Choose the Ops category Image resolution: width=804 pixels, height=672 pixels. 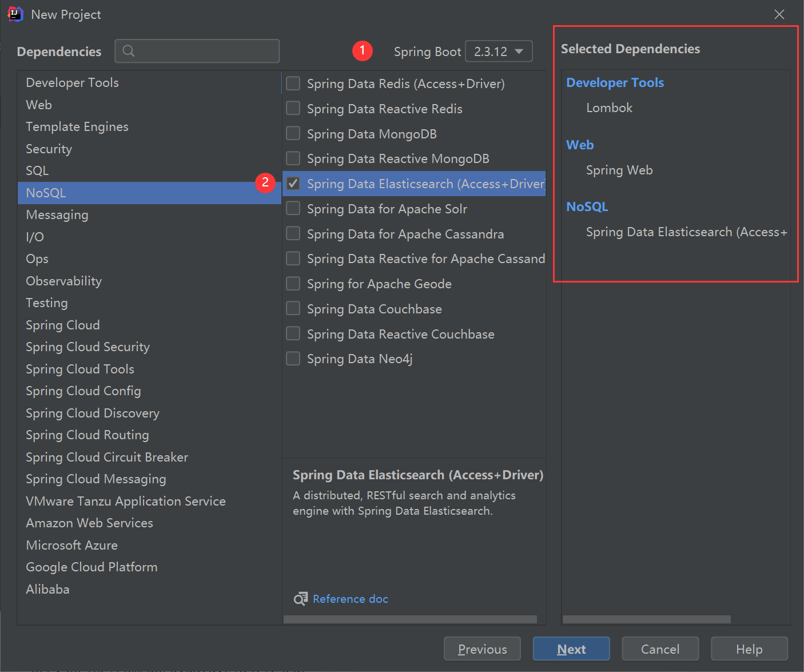coord(149,259)
